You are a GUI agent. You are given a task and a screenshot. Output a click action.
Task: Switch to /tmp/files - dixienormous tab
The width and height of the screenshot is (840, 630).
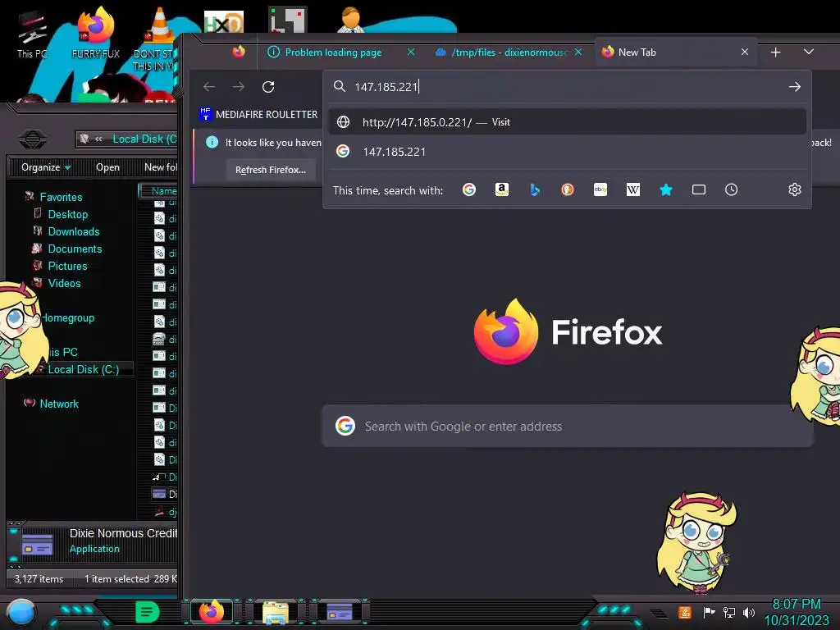509,52
